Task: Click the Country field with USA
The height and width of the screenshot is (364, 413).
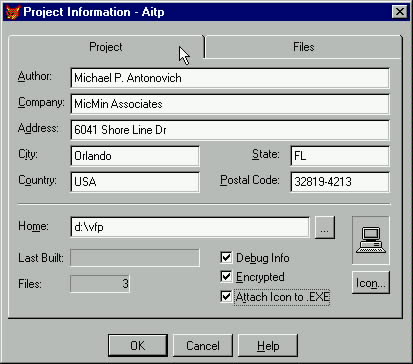Action: point(135,182)
